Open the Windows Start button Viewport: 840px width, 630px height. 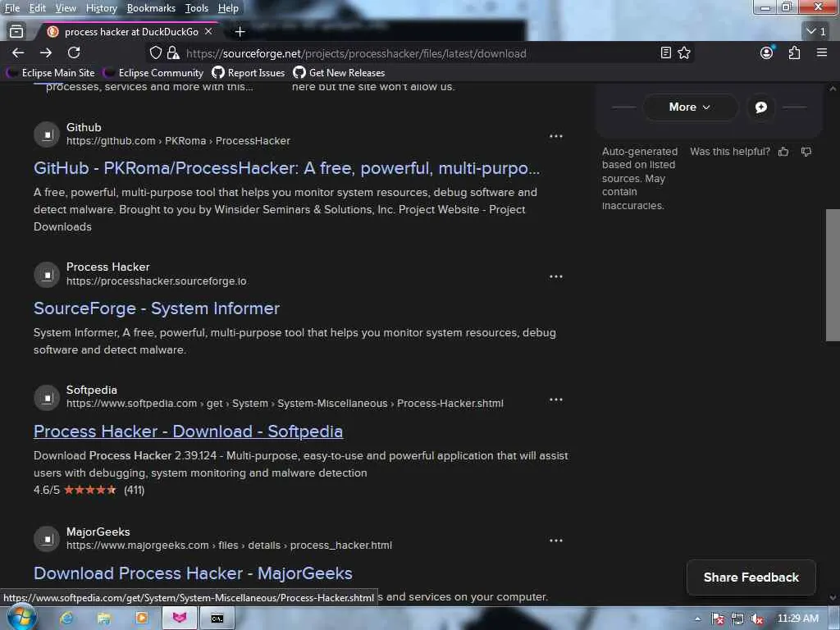[x=22, y=618]
